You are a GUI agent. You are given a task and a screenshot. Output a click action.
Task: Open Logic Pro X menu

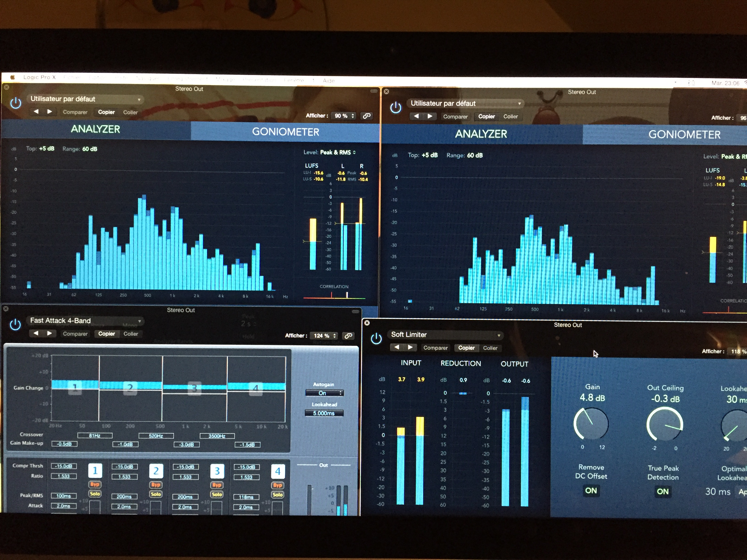click(40, 77)
